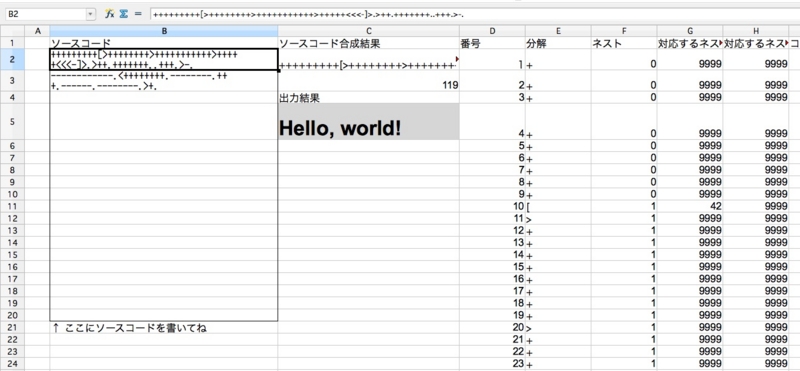Click the equals Function icon
Image resolution: width=800 pixels, height=371 pixels.
coord(137,14)
